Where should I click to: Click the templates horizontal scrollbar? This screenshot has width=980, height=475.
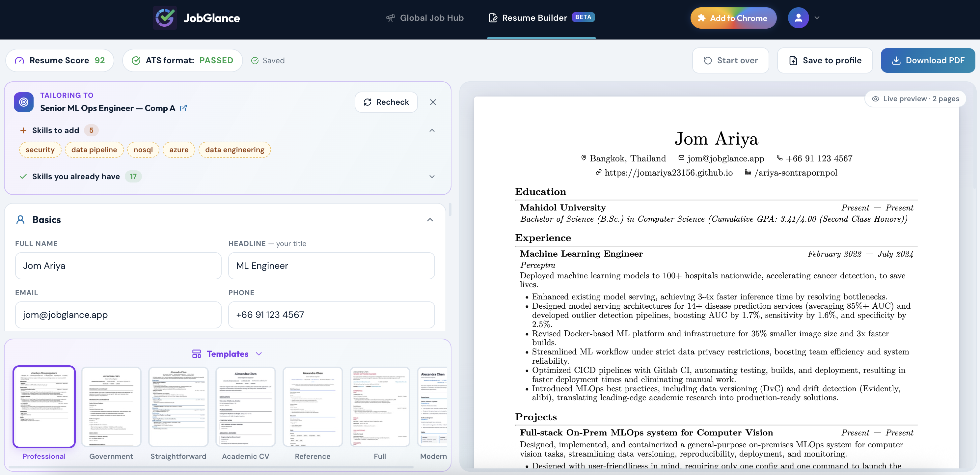click(x=211, y=467)
